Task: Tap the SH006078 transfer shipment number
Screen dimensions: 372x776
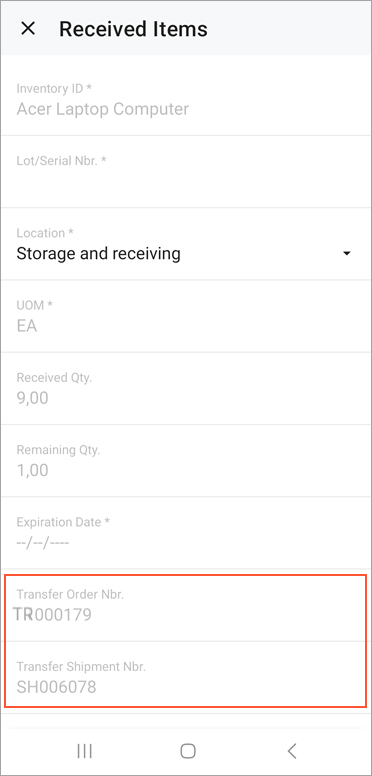Action: point(56,687)
